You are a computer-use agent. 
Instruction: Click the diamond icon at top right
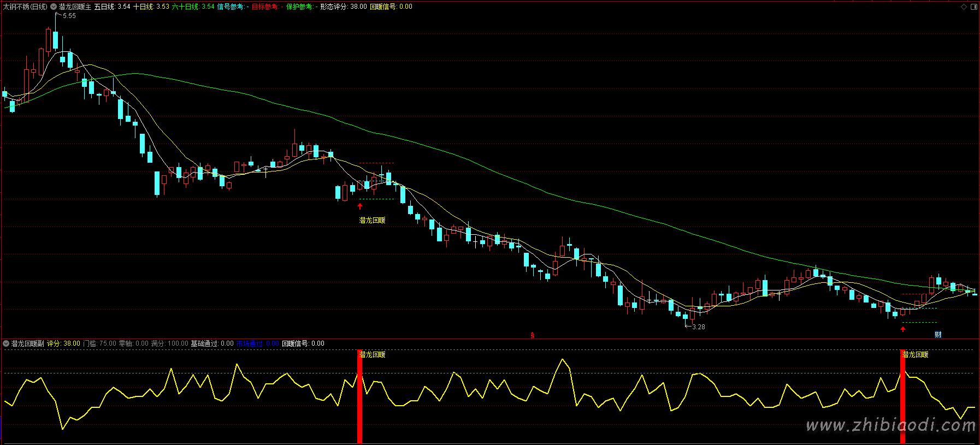pyautogui.click(x=964, y=7)
